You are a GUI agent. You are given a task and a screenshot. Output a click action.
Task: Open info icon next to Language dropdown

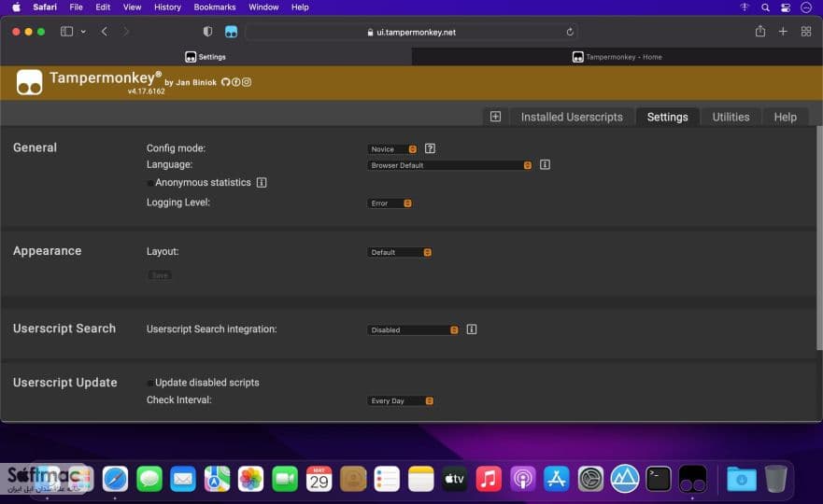pyautogui.click(x=545, y=164)
